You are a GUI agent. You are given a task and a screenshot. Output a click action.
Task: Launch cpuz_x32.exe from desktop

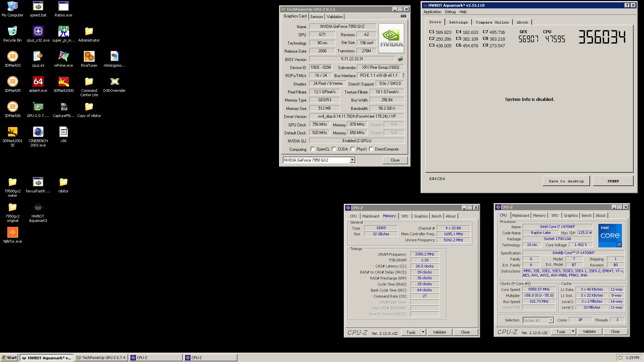pyautogui.click(x=38, y=34)
